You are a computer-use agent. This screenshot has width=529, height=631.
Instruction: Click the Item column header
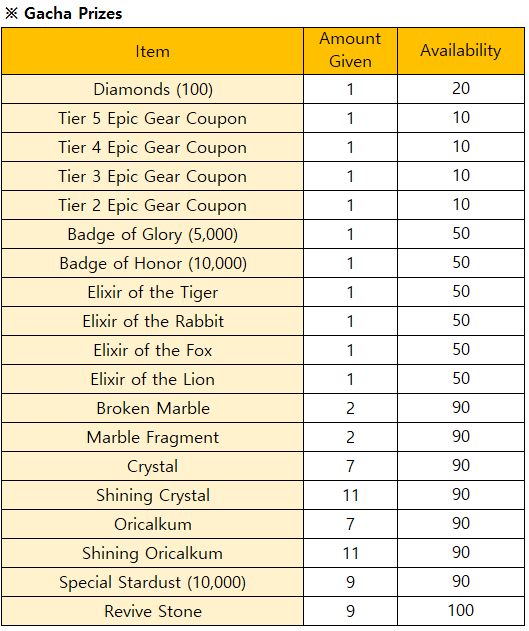152,51
